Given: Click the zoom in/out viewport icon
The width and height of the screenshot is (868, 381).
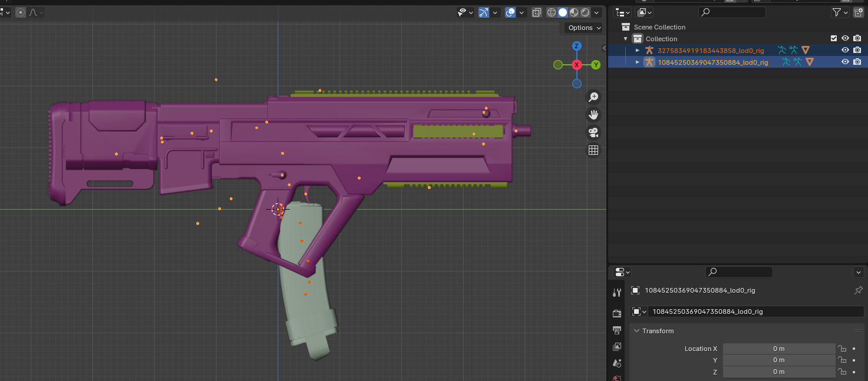Looking at the screenshot, I should 593,97.
